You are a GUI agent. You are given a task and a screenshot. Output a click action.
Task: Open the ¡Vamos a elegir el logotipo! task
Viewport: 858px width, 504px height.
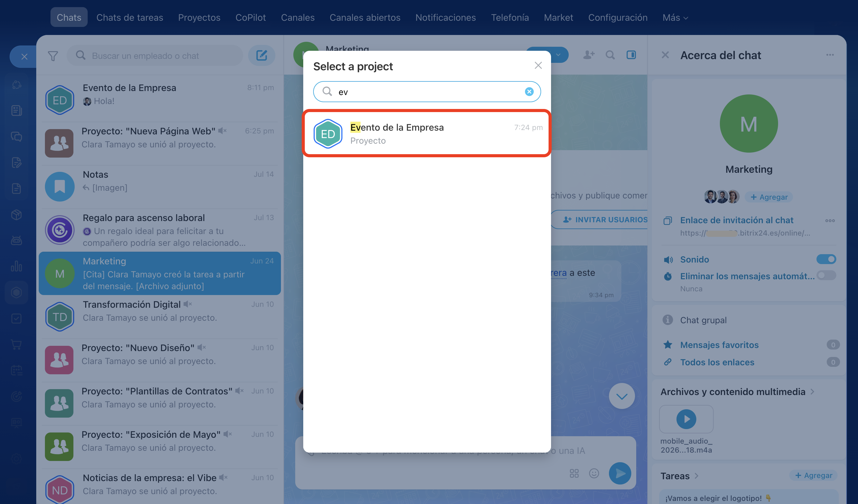point(748,497)
